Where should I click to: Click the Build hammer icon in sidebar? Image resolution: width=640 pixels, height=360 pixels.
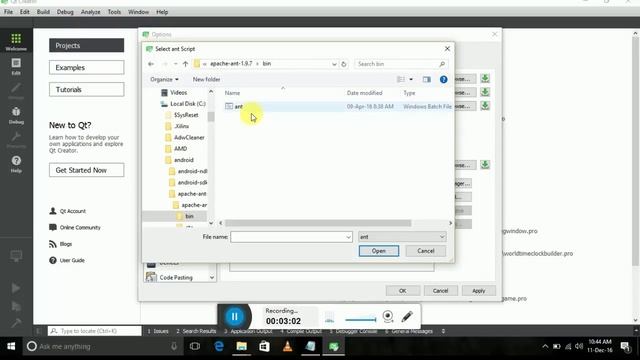[x=16, y=323]
